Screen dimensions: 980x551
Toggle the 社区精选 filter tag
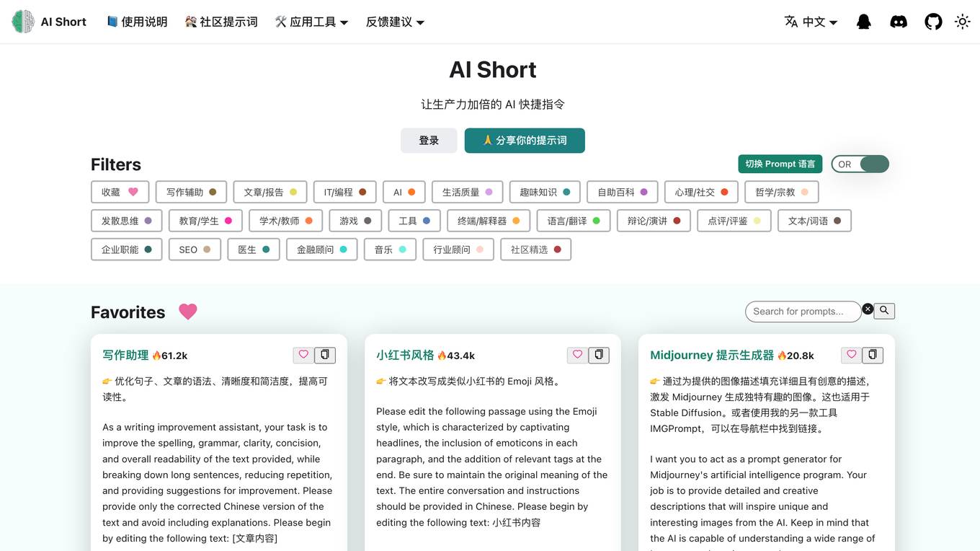[x=535, y=250]
